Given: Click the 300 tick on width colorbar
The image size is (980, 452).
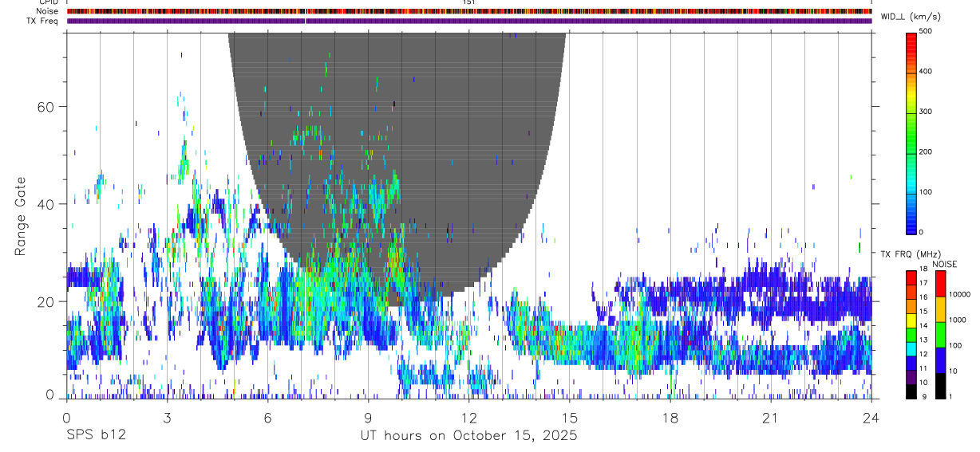Looking at the screenshot, I should 926,112.
